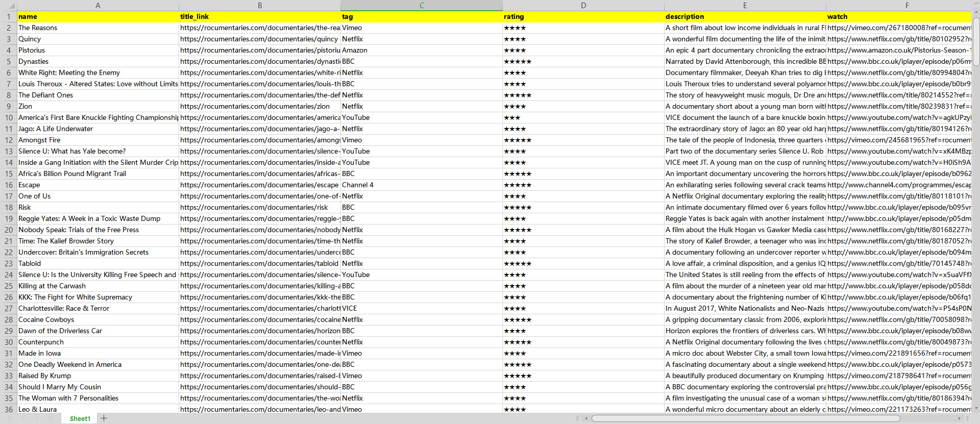This screenshot has height=424, width=980.
Task: Click the vertical scrollbar thumb
Action: coord(976,42)
